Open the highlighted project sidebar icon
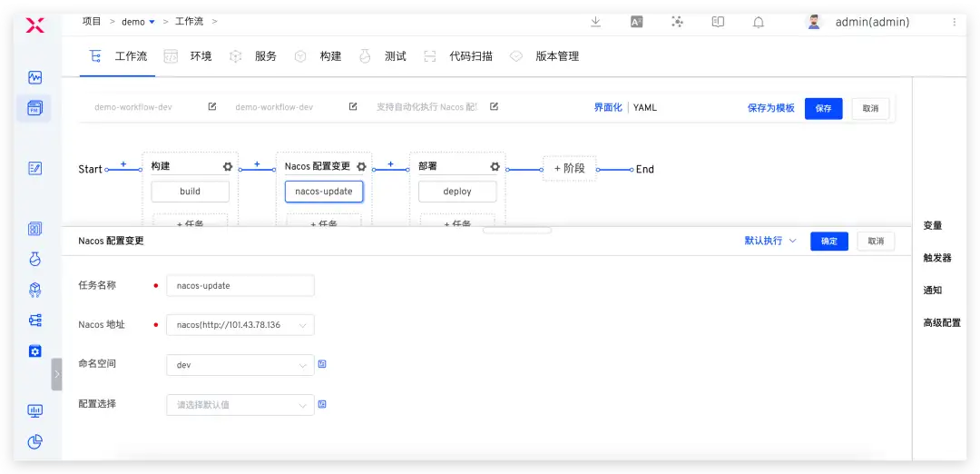 [x=35, y=108]
